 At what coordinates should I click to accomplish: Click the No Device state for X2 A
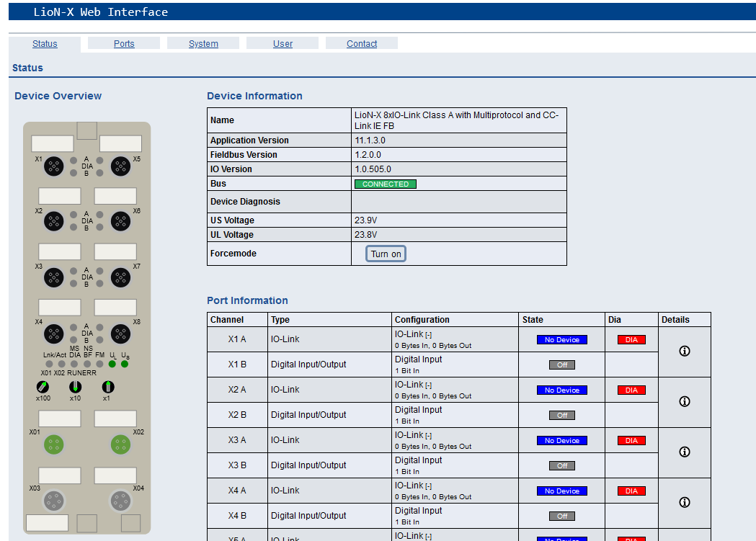pyautogui.click(x=561, y=390)
